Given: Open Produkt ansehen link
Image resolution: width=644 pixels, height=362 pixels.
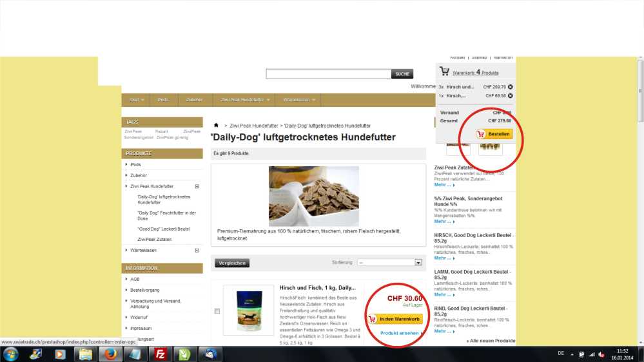Looking at the screenshot, I should [399, 333].
